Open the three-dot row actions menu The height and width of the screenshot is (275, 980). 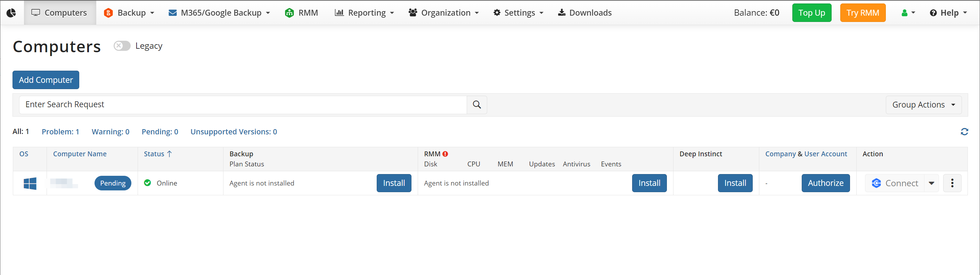coord(952,183)
